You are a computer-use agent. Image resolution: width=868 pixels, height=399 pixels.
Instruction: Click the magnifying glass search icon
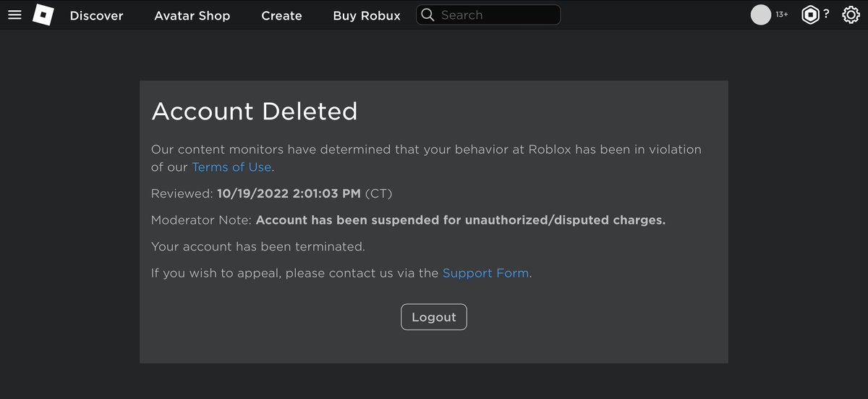[428, 14]
